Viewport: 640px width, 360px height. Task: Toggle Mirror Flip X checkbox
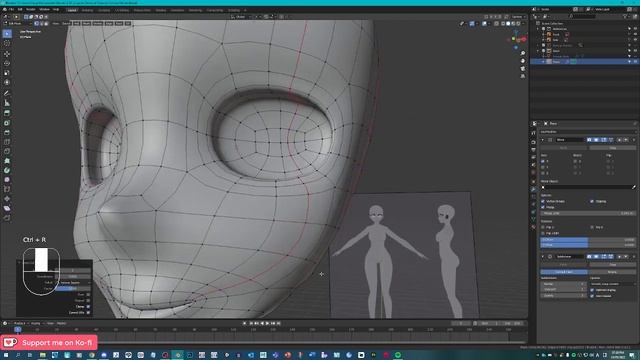pos(608,162)
